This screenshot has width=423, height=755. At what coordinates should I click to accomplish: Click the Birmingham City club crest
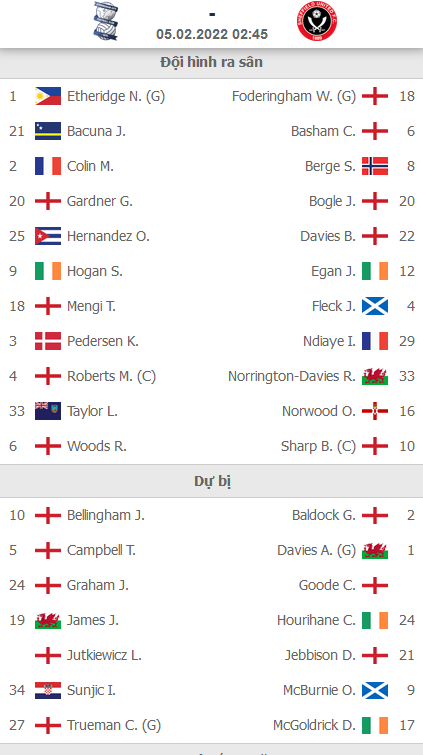(106, 21)
